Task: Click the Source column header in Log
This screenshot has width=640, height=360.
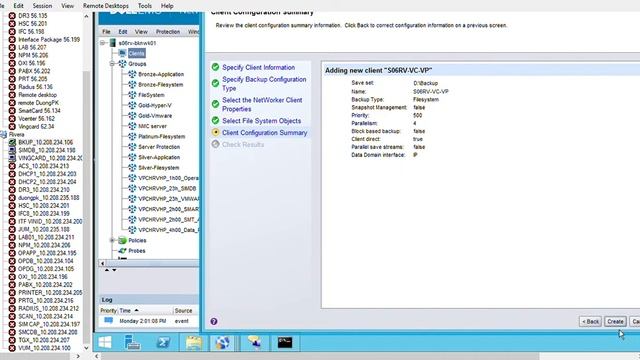Action: pyautogui.click(x=183, y=311)
